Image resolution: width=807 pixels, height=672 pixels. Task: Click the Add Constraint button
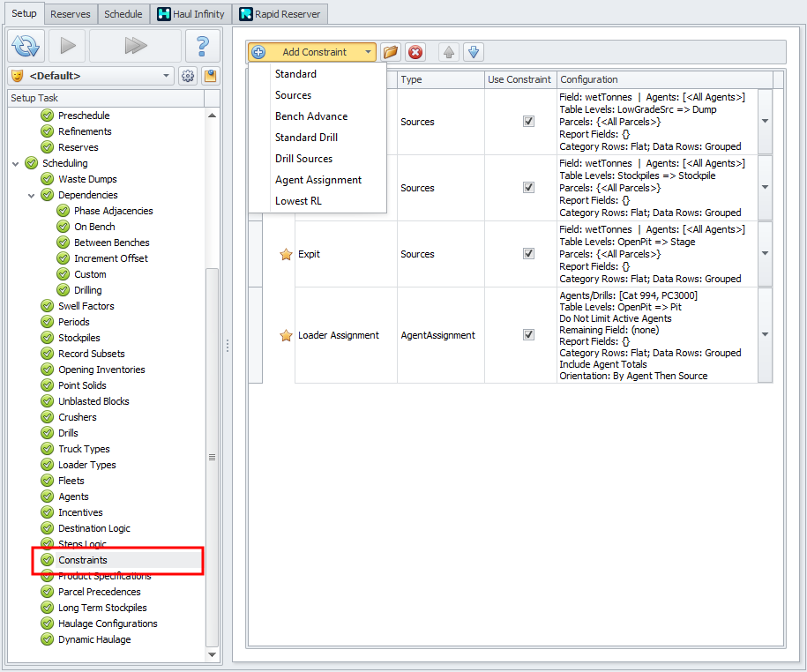click(313, 52)
